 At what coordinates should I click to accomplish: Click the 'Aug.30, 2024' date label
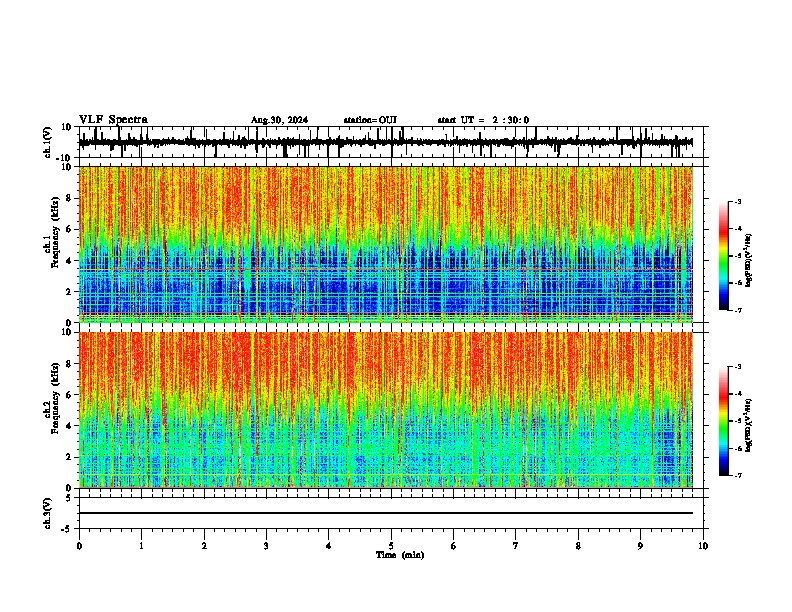tap(279, 120)
